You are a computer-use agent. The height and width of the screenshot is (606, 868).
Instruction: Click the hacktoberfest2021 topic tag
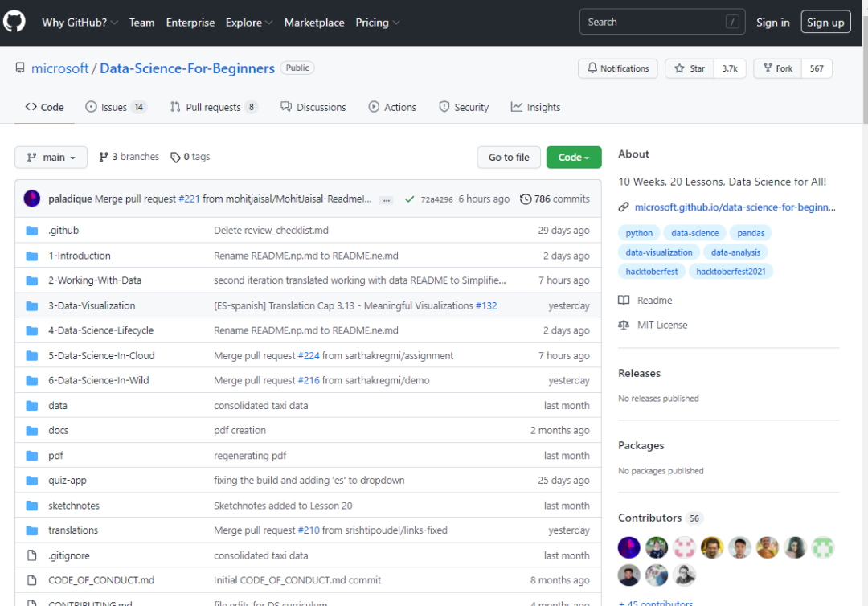coord(731,271)
